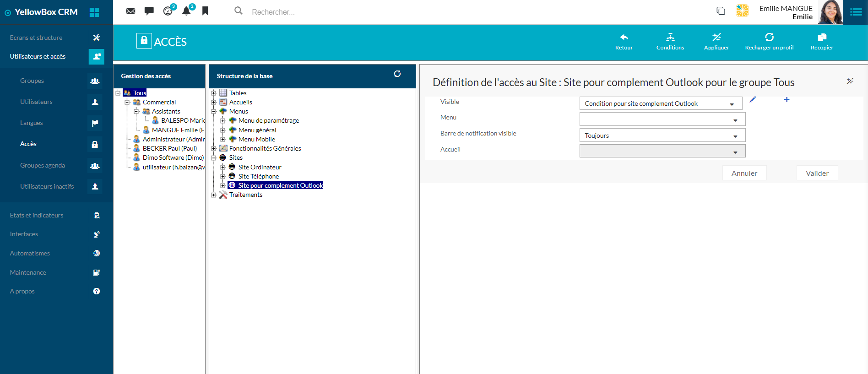Screen dimensions: 868x374
Task: Click the bookmark icon in top bar
Action: (205, 11)
